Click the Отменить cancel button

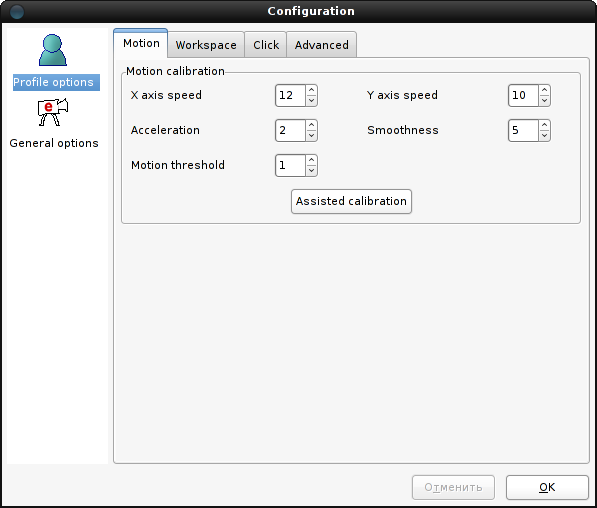click(x=453, y=487)
